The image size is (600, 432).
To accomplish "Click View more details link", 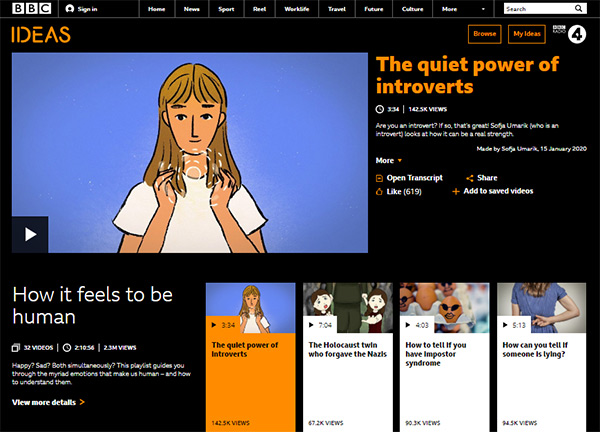I will coord(44,402).
